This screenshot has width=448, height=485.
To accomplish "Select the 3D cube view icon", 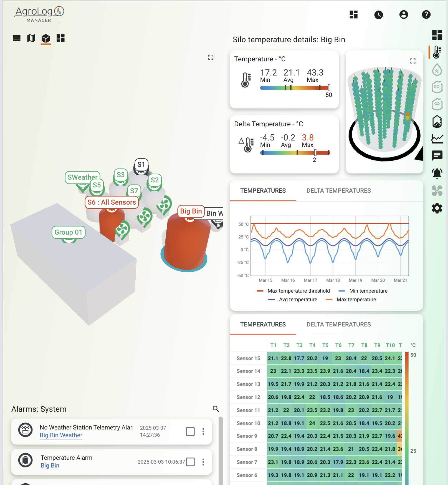I will tap(46, 39).
